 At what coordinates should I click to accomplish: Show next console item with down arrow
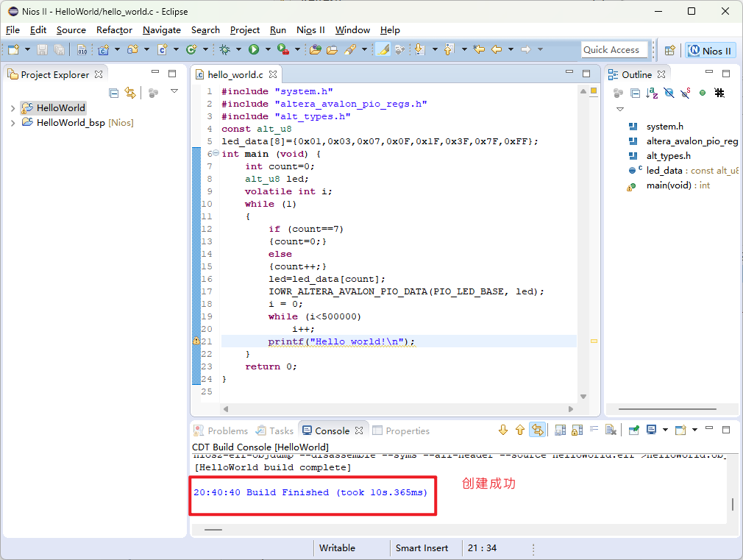503,430
